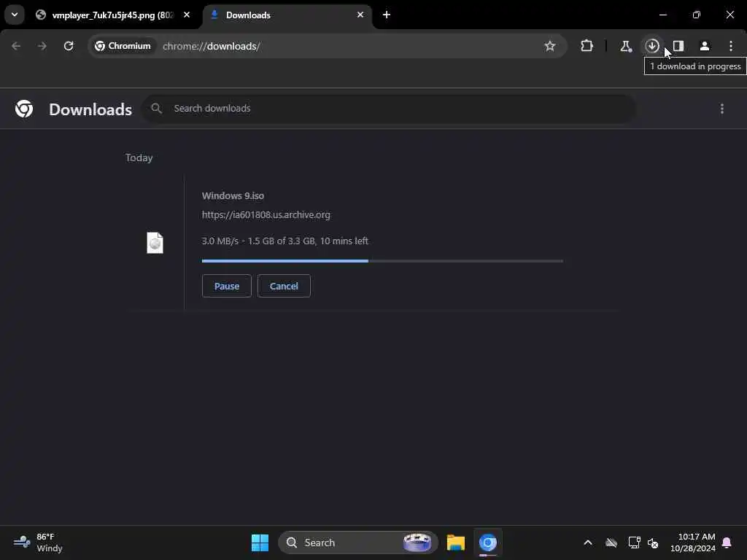Screen dimensions: 747x560
Task: Open the Windows Start menu
Action: [260, 542]
